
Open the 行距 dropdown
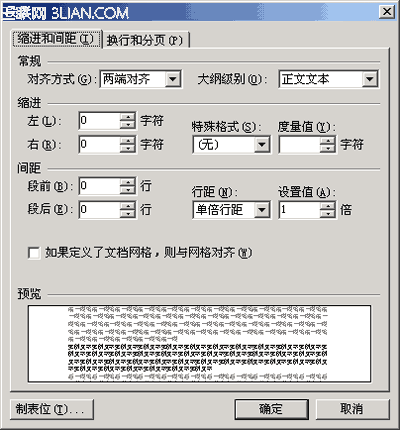click(262, 210)
